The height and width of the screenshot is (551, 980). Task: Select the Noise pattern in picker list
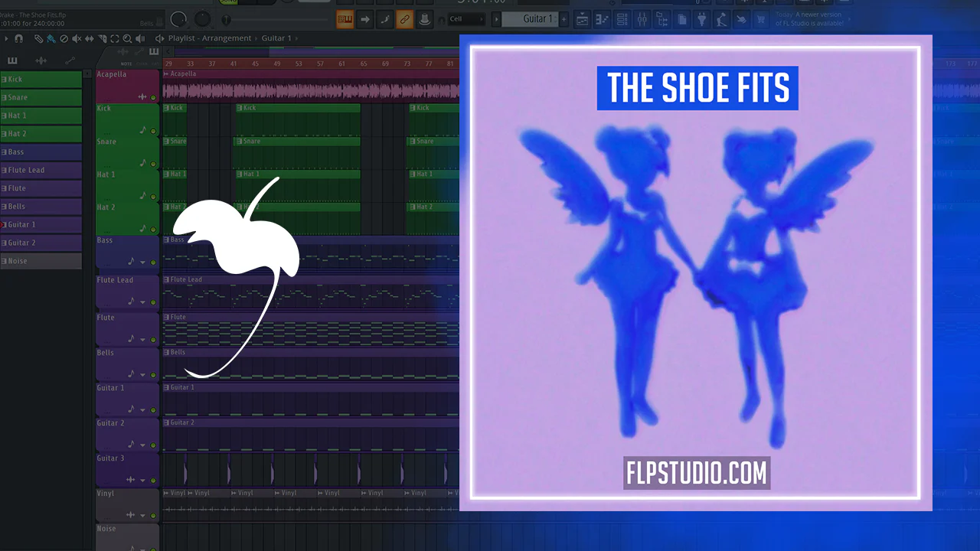coord(41,261)
